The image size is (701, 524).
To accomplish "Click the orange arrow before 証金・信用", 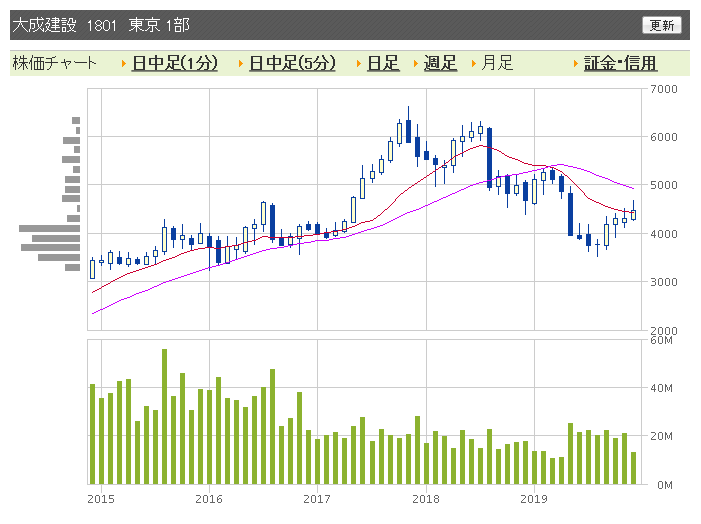I will [x=576, y=63].
